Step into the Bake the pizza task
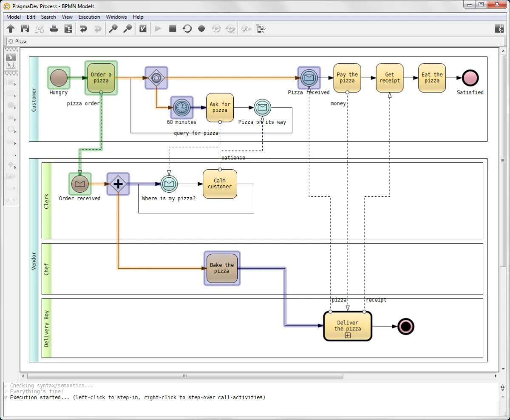 tap(222, 268)
